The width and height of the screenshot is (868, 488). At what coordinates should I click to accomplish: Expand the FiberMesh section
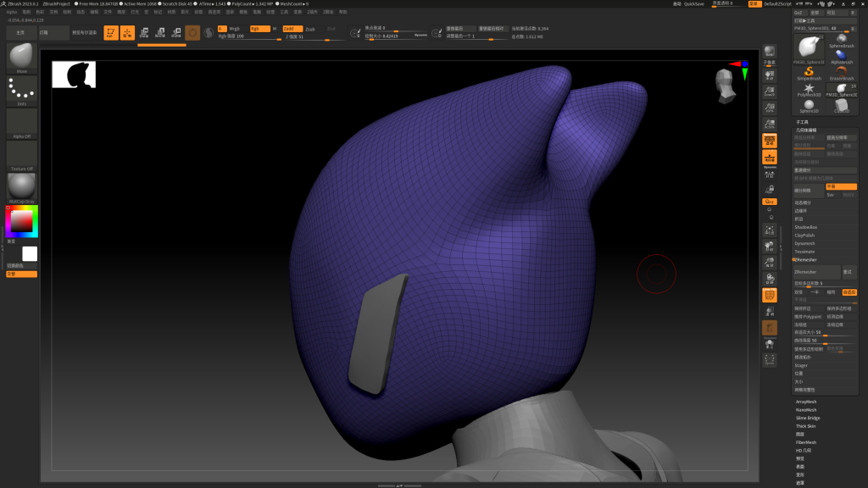pos(805,442)
